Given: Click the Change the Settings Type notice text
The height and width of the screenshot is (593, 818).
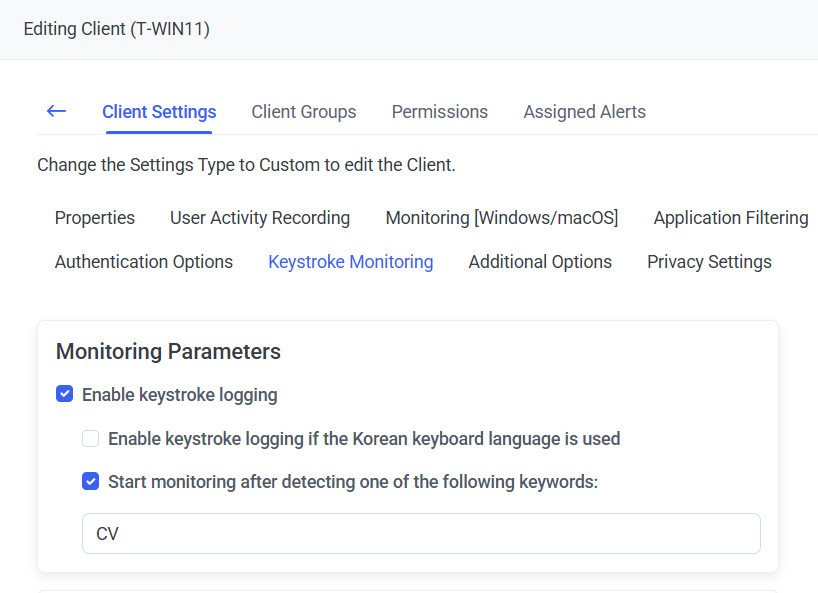Looking at the screenshot, I should [246, 165].
